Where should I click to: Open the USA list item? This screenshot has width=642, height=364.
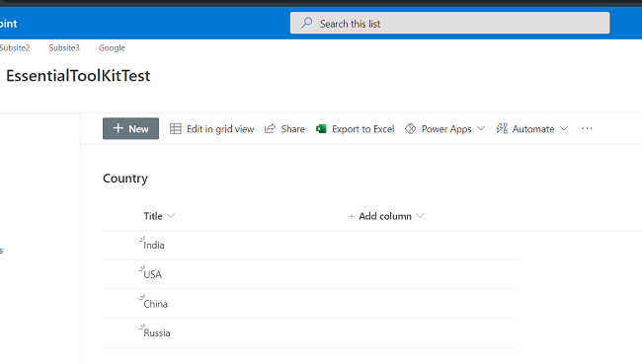(x=153, y=274)
